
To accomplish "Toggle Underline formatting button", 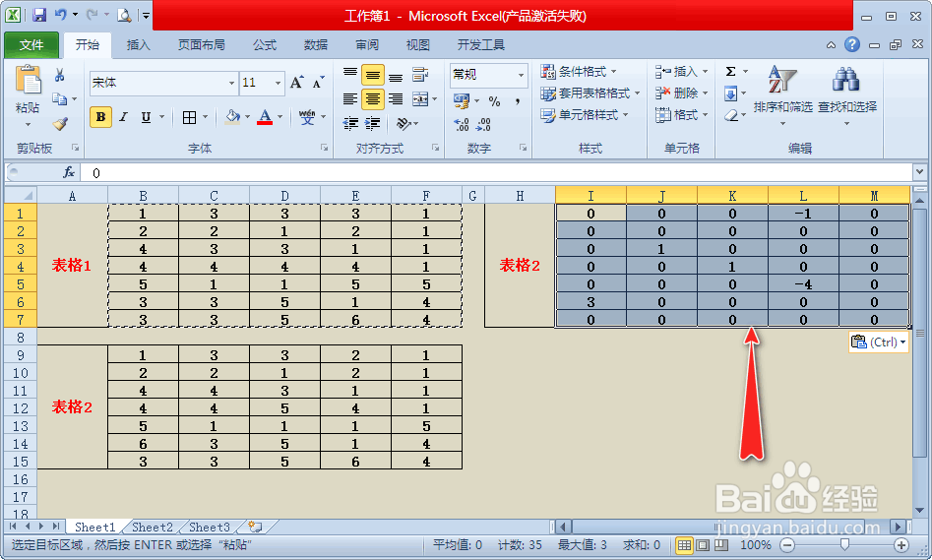I will point(147,117).
